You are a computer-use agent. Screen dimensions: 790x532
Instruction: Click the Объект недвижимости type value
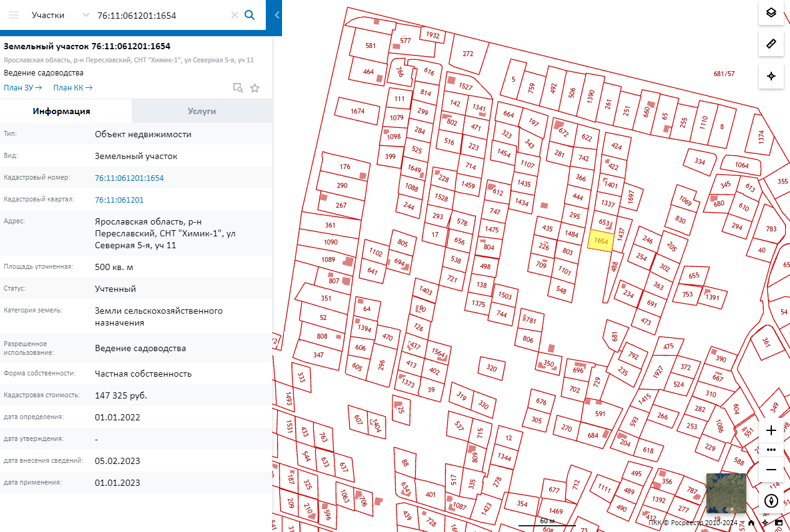[x=143, y=134]
